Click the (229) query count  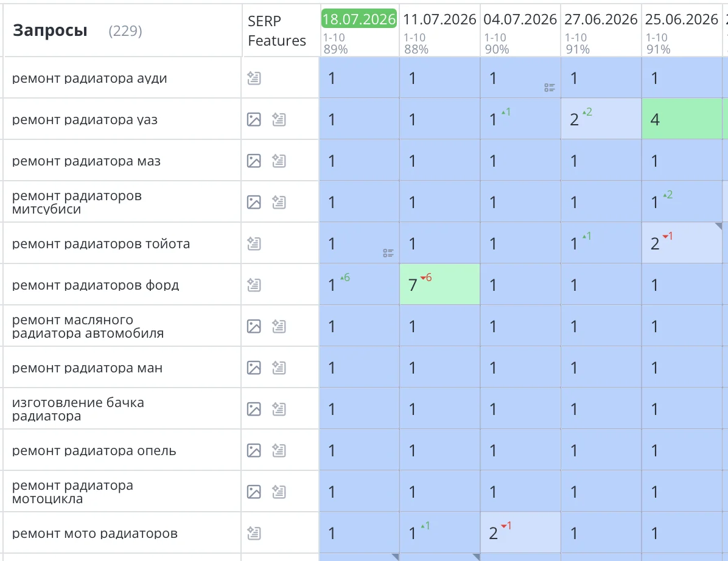click(x=125, y=31)
